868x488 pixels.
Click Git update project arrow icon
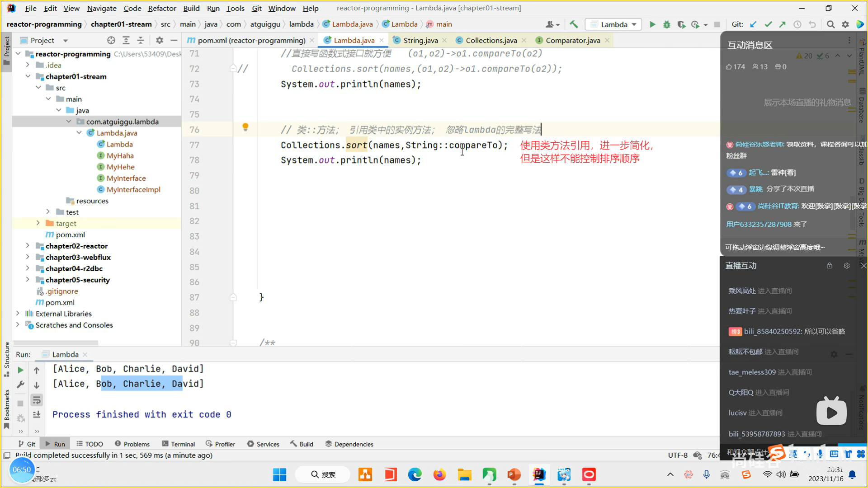coord(753,24)
